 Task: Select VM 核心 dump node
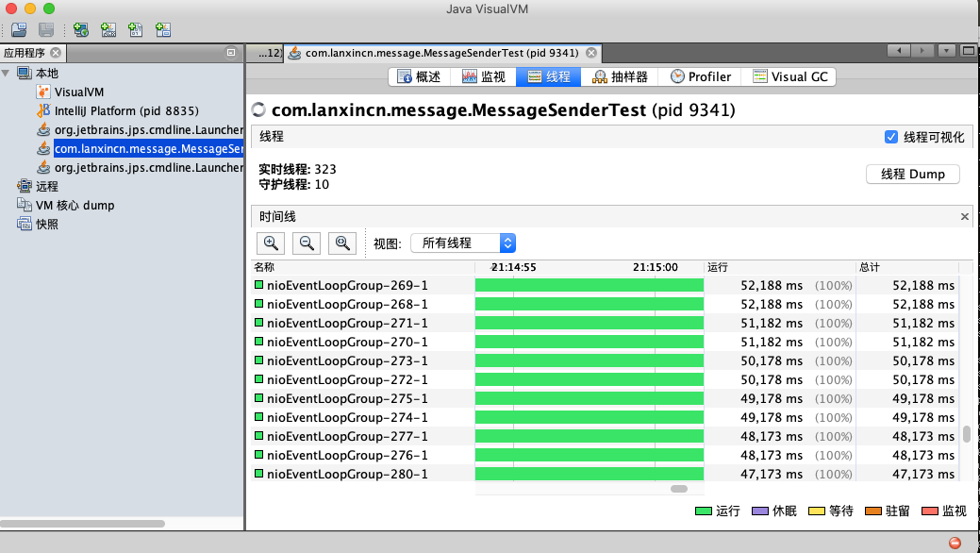tap(75, 205)
